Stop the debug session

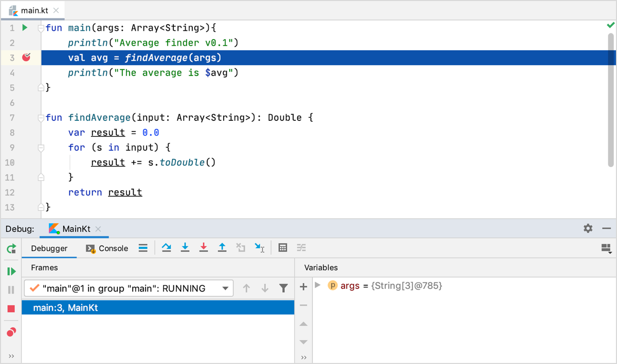(11, 308)
